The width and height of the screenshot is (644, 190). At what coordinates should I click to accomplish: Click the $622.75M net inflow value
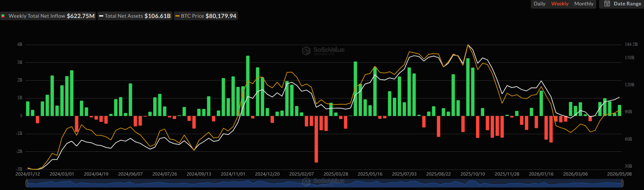[81, 16]
